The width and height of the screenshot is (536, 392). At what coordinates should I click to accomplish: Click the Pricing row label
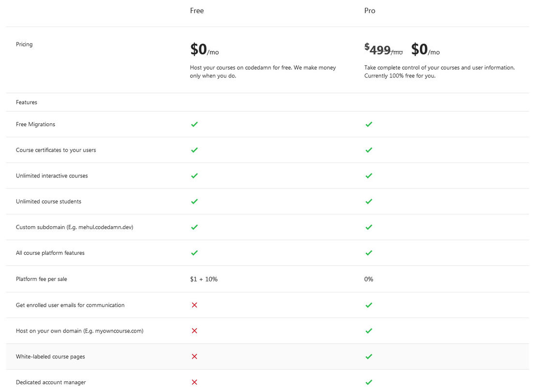click(24, 44)
